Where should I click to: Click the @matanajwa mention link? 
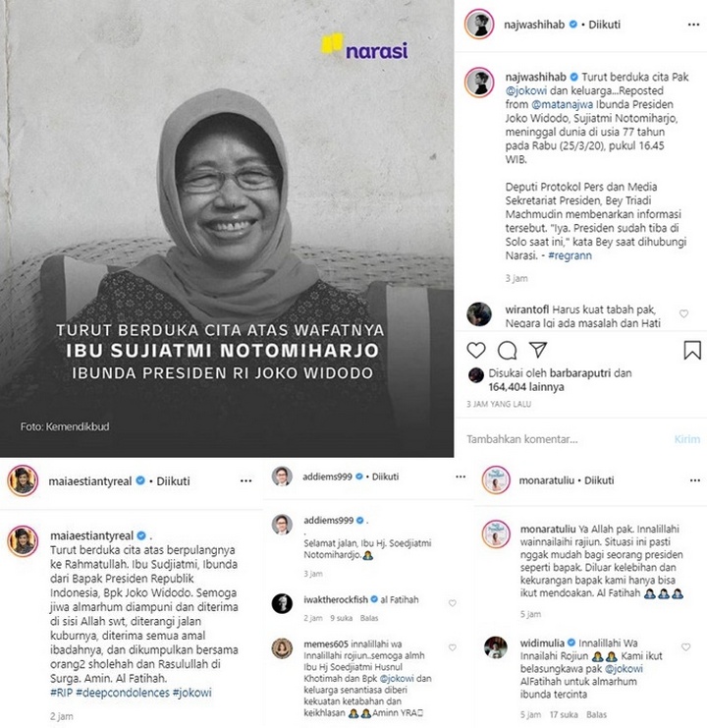pyautogui.click(x=562, y=104)
